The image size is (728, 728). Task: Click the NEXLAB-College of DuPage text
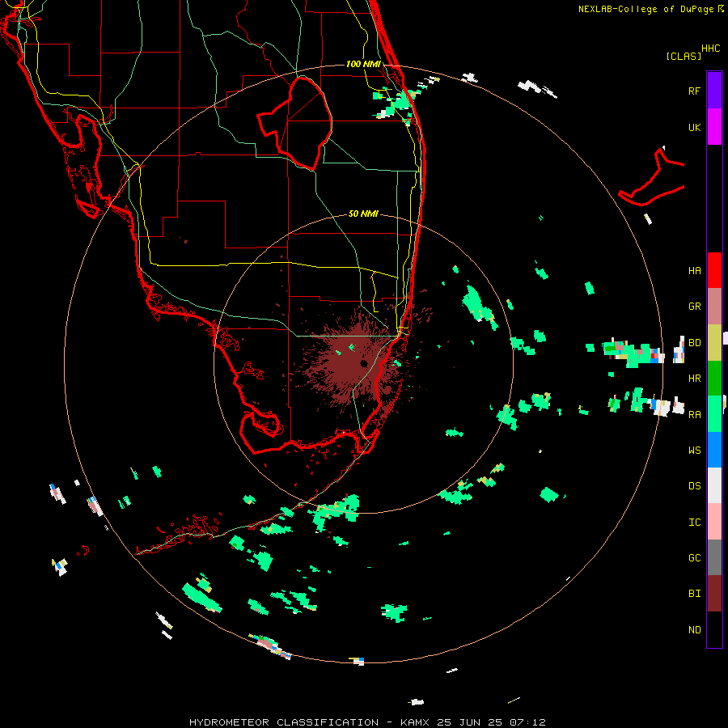point(647,9)
